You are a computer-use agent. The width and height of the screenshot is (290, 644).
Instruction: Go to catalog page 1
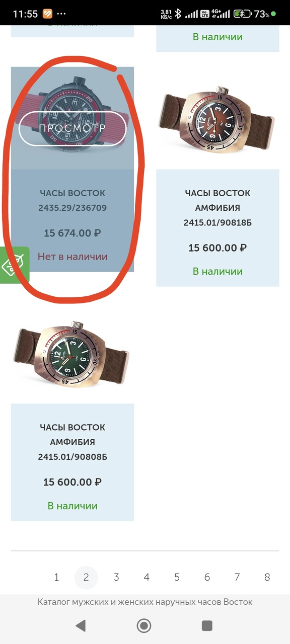56,577
